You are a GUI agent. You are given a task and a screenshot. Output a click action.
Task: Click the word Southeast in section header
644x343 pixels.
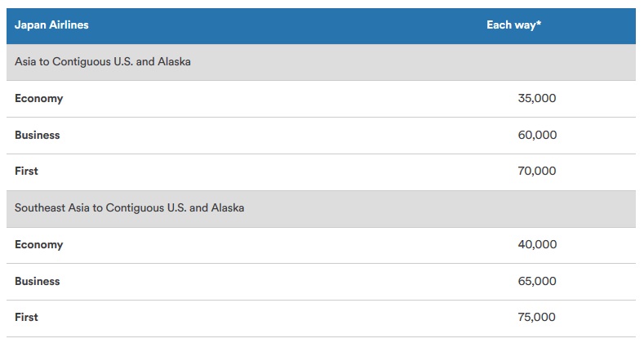(x=40, y=208)
